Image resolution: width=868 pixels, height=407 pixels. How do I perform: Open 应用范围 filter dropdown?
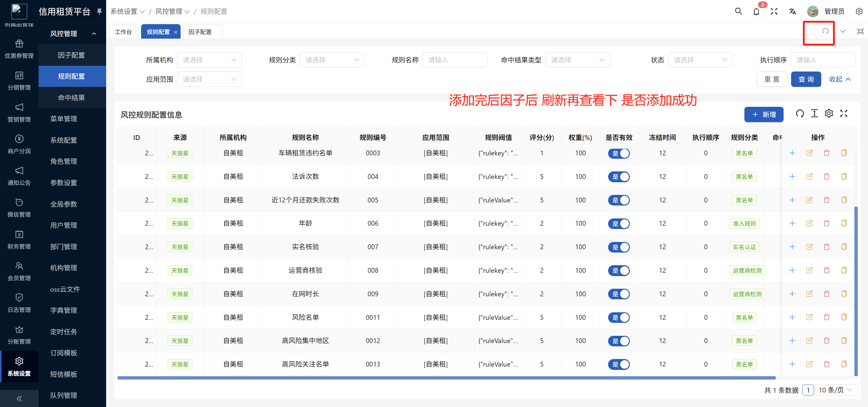(x=209, y=79)
